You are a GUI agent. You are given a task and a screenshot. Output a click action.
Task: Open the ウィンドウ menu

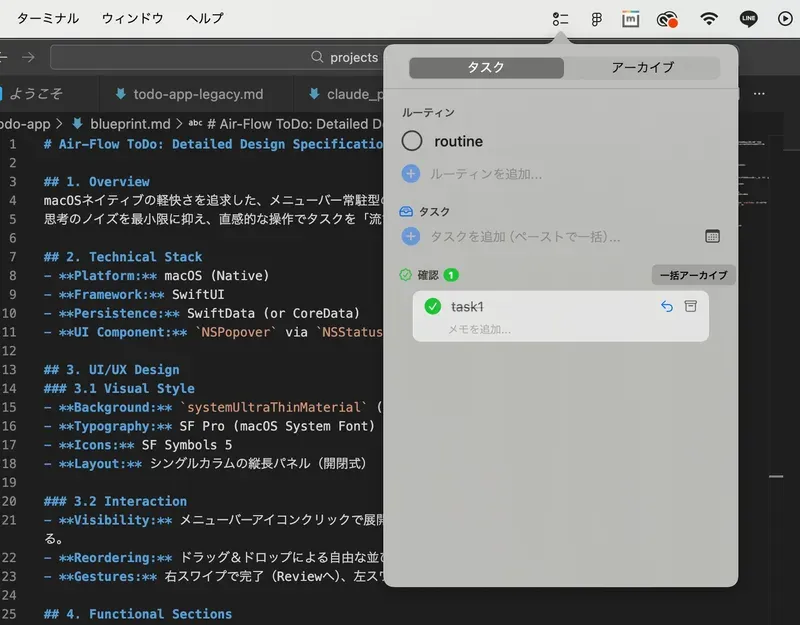coord(132,18)
